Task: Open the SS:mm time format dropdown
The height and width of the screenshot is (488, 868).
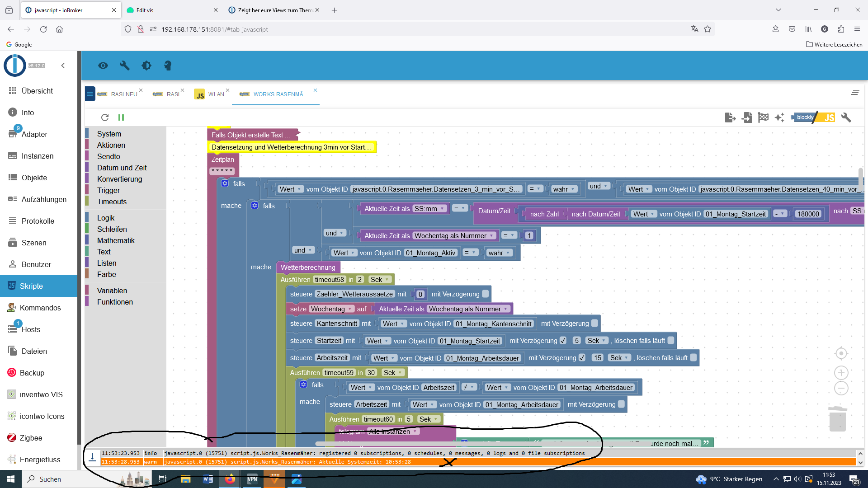Action: pos(429,208)
